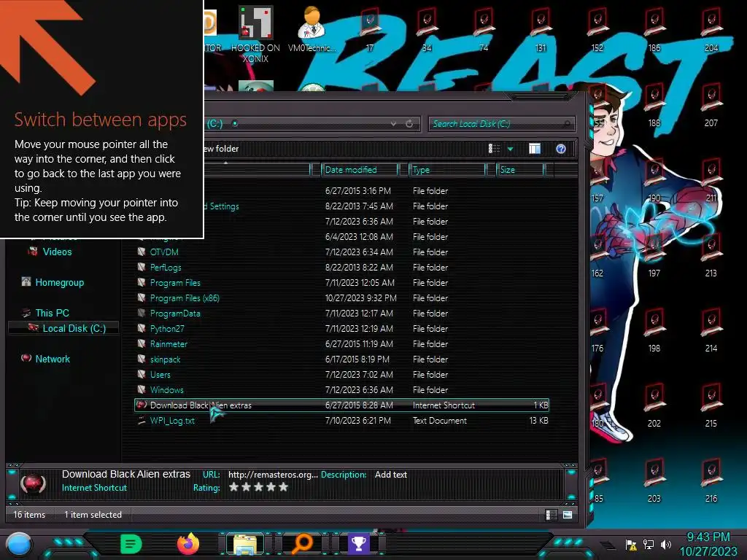This screenshot has width=747, height=560.
Task: Open File Explorer from the taskbar
Action: pyautogui.click(x=244, y=544)
